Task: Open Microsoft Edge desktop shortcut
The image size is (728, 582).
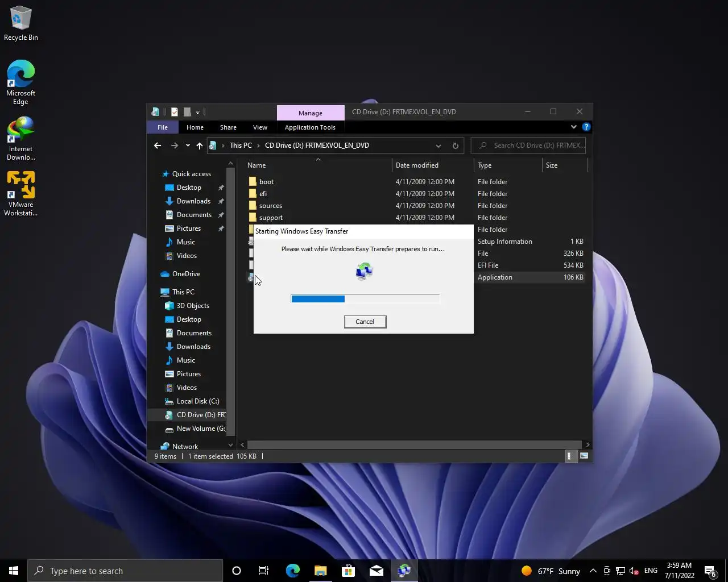Action: pos(21,82)
